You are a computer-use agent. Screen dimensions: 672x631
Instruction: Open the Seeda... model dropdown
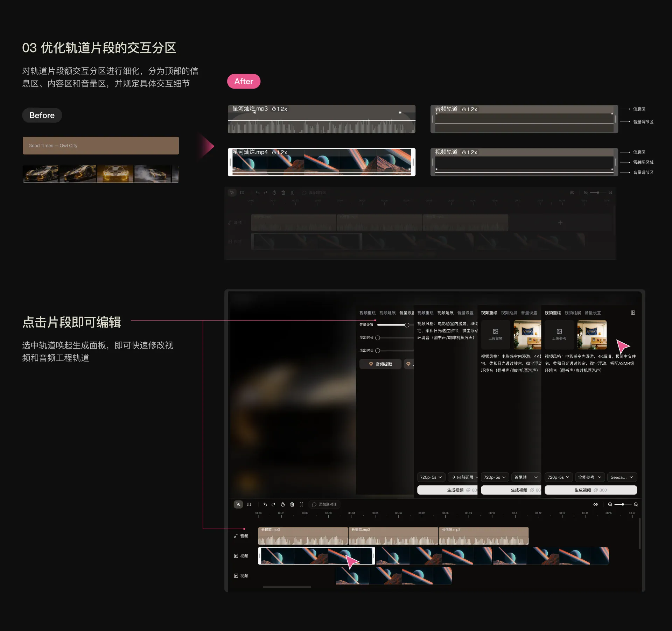[622, 477]
